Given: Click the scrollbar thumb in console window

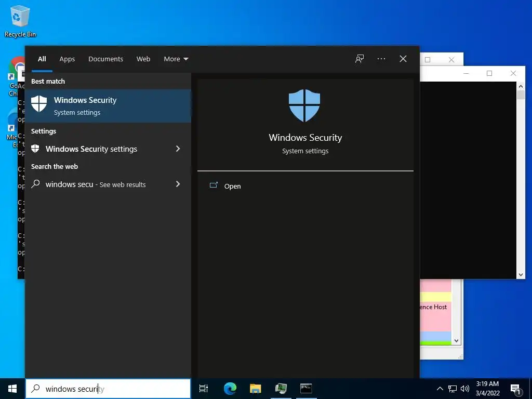Looking at the screenshot, I should (521, 95).
